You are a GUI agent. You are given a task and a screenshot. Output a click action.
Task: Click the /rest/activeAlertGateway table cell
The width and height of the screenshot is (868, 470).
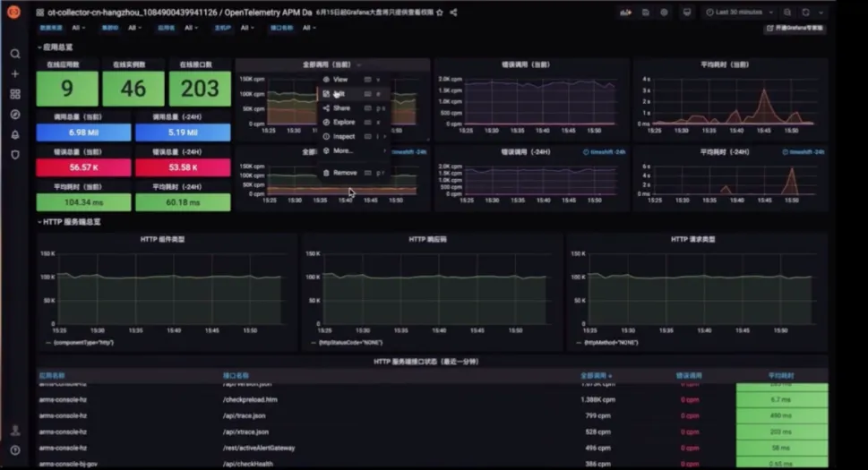(259, 448)
